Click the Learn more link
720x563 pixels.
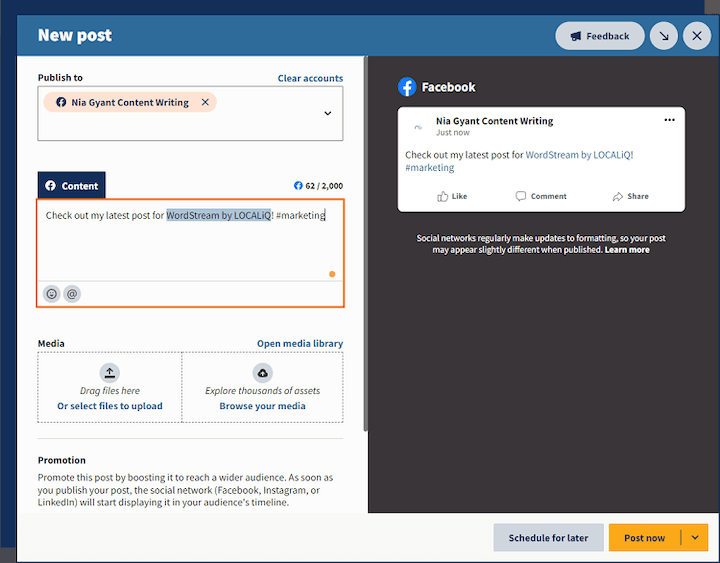pos(627,250)
